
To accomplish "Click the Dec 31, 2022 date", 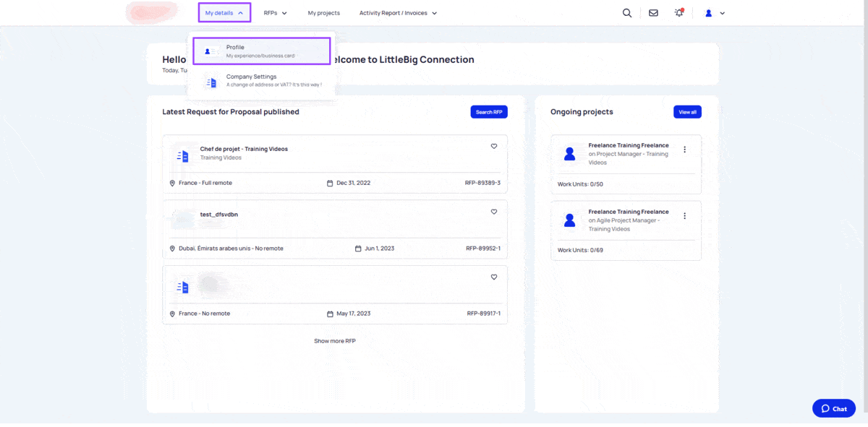I will pyautogui.click(x=354, y=184).
